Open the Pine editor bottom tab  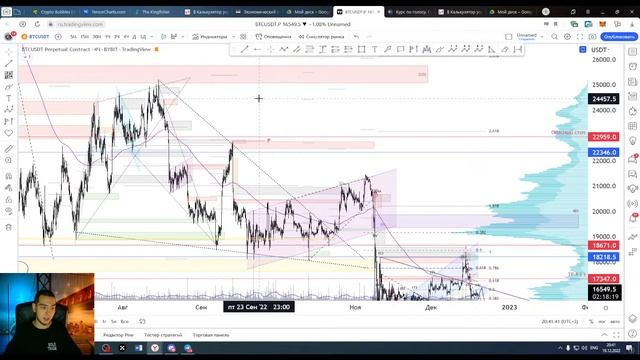pos(118,335)
